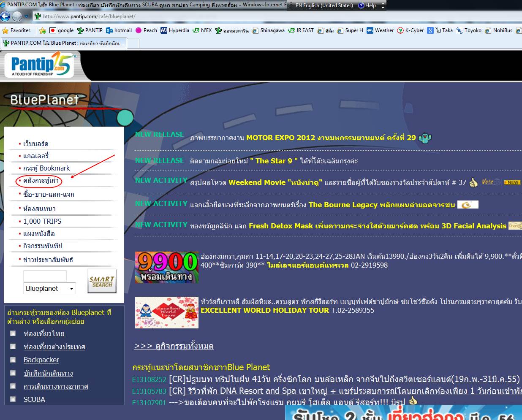Open the Favorites star button
This screenshot has height=420, width=522.
(x=16, y=30)
